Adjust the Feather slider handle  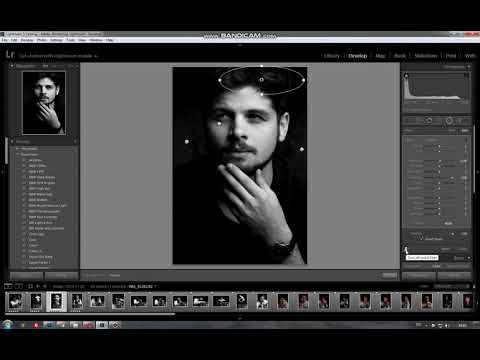(452, 234)
